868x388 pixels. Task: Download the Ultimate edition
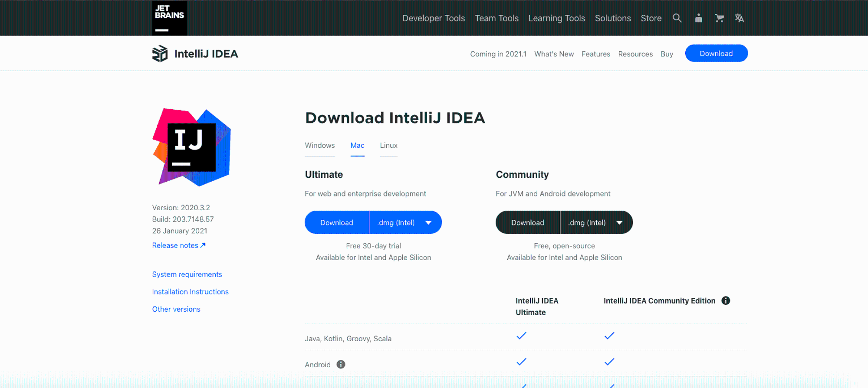tap(337, 222)
